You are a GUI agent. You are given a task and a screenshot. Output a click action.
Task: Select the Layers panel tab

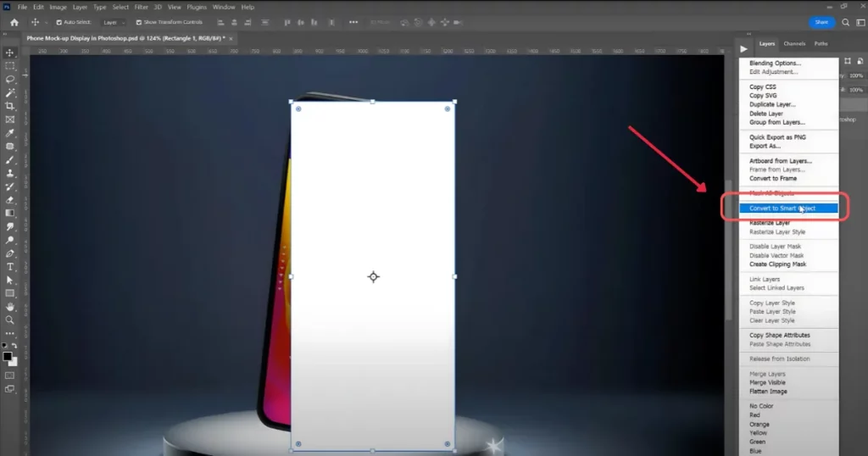pyautogui.click(x=766, y=44)
